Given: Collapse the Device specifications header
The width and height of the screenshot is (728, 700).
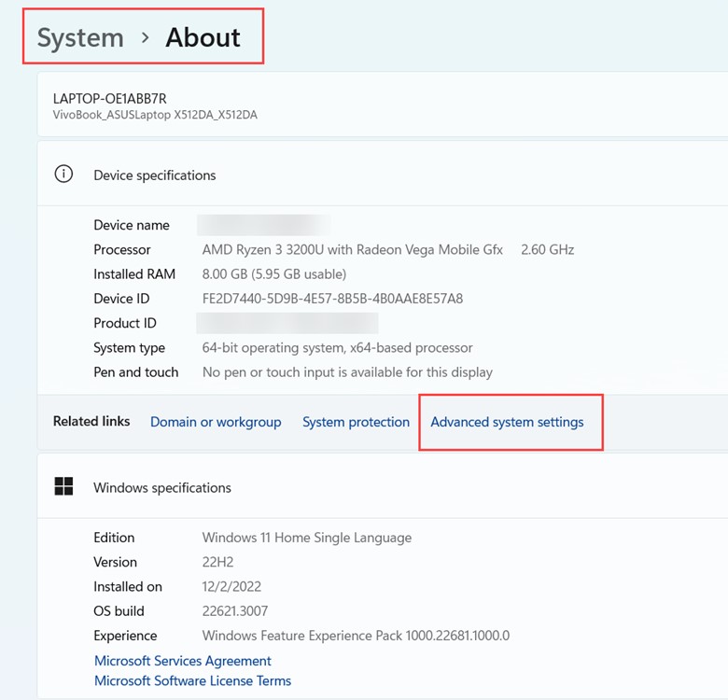Looking at the screenshot, I should coord(382,175).
